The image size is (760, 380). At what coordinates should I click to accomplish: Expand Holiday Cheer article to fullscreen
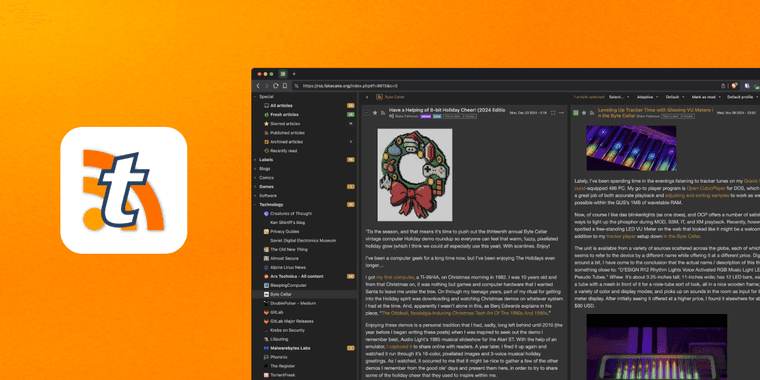pyautogui.click(x=553, y=112)
